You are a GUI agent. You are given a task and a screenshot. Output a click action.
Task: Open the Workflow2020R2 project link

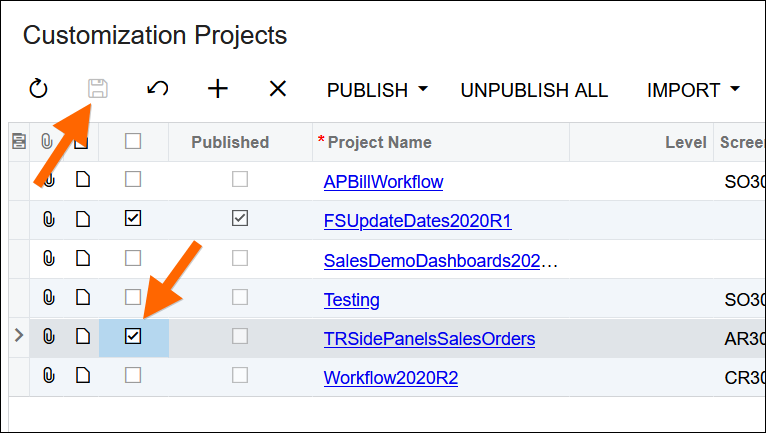(x=390, y=378)
